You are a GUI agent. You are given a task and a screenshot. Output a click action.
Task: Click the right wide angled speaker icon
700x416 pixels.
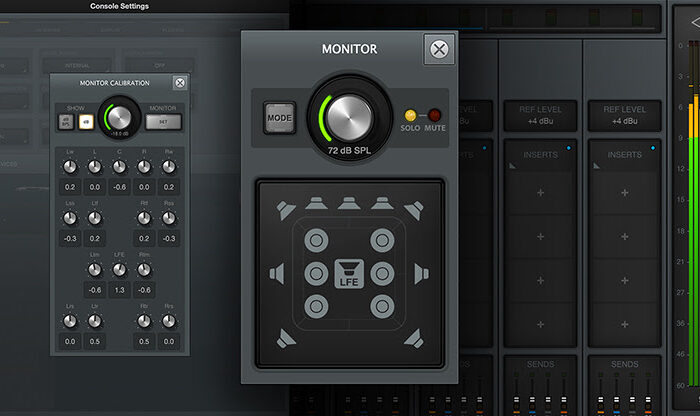point(414,210)
